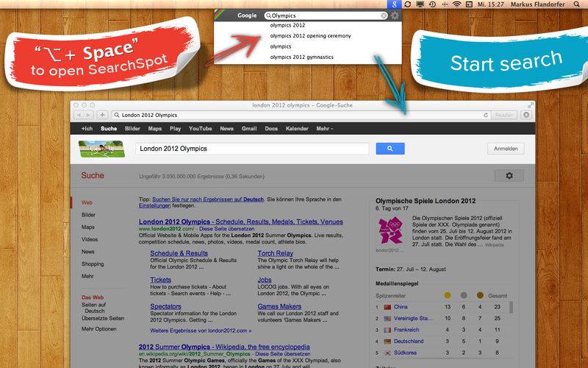Image resolution: width=588 pixels, height=368 pixels.
Task: Select 'olympics 2012 opening ceremony' suggestion
Action: (x=310, y=36)
